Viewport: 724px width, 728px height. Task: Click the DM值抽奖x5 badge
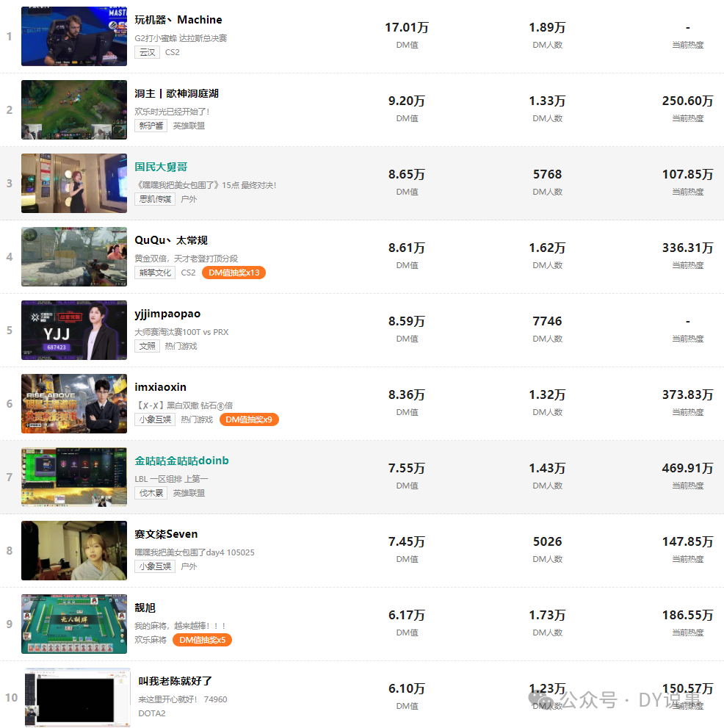coord(203,640)
